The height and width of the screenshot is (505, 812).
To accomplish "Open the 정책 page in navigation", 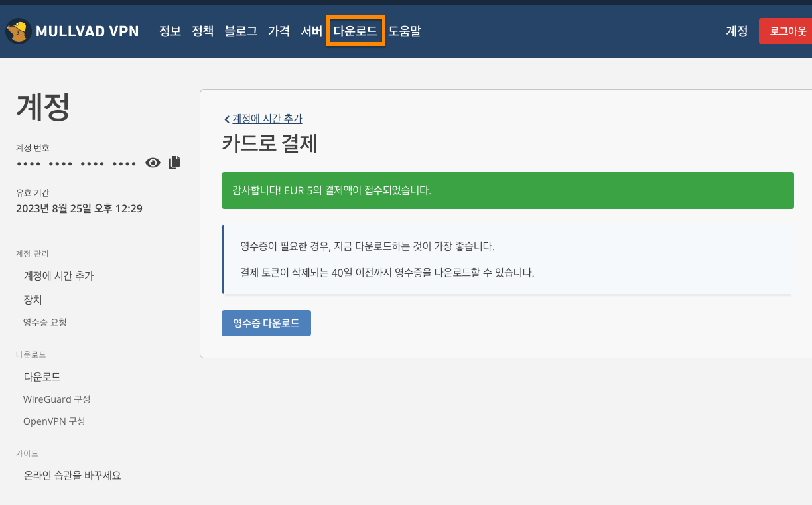I will [203, 31].
